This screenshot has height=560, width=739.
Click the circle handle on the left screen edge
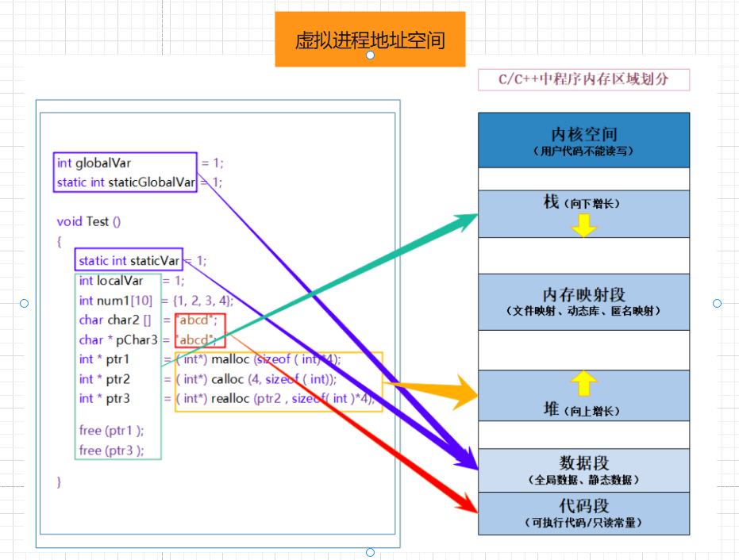24,302
